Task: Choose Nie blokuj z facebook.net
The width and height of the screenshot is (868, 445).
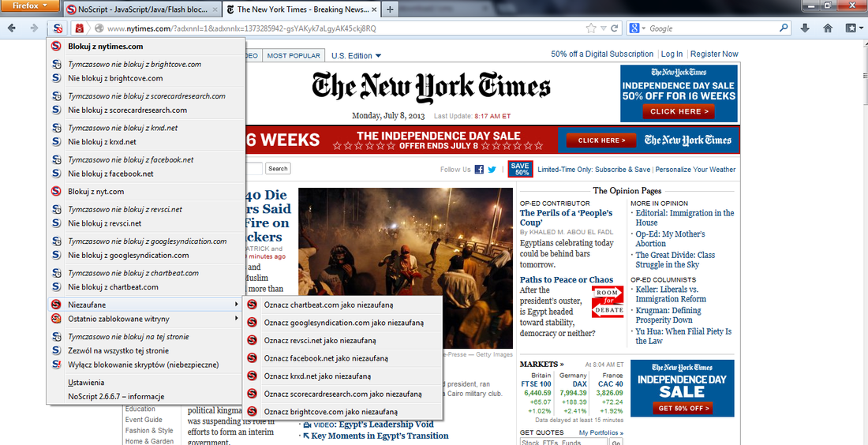Action: tap(146, 174)
